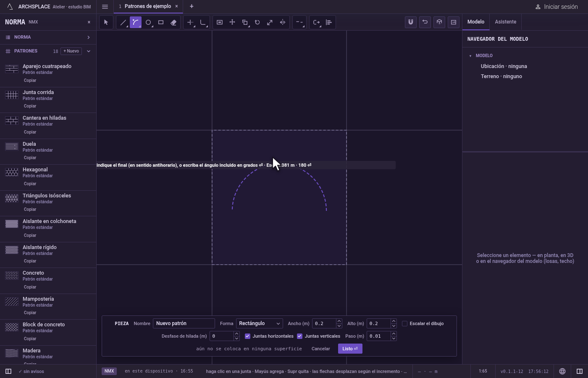Click the move (cross arrows) tool
Screen dimensions: 588x378
(232, 22)
